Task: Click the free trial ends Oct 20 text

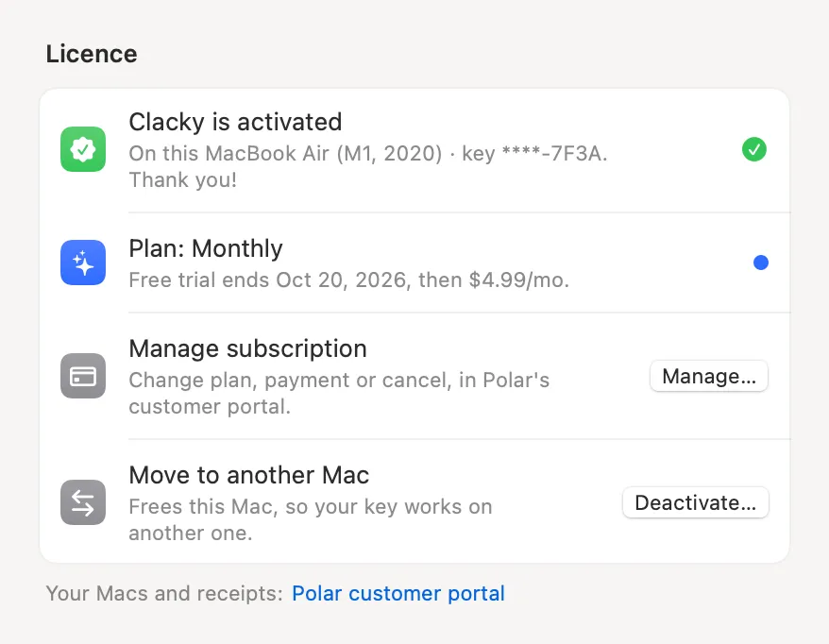Action: pos(349,280)
